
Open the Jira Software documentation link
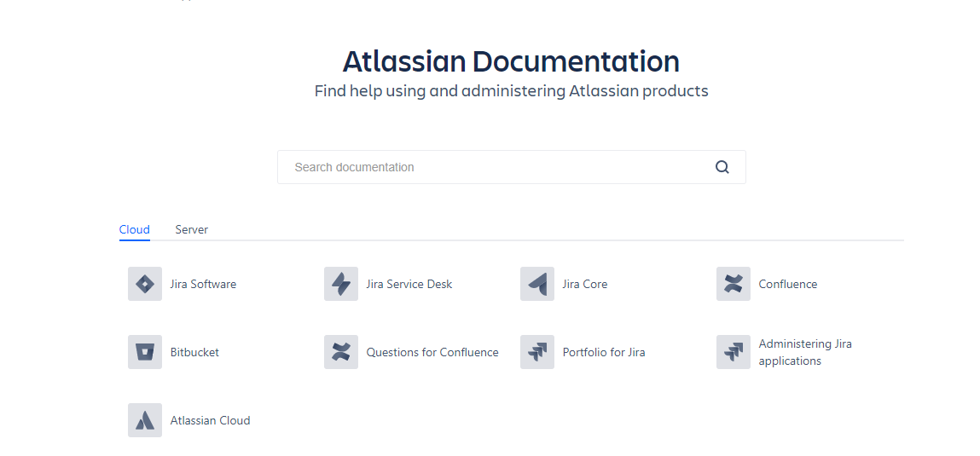pos(203,284)
